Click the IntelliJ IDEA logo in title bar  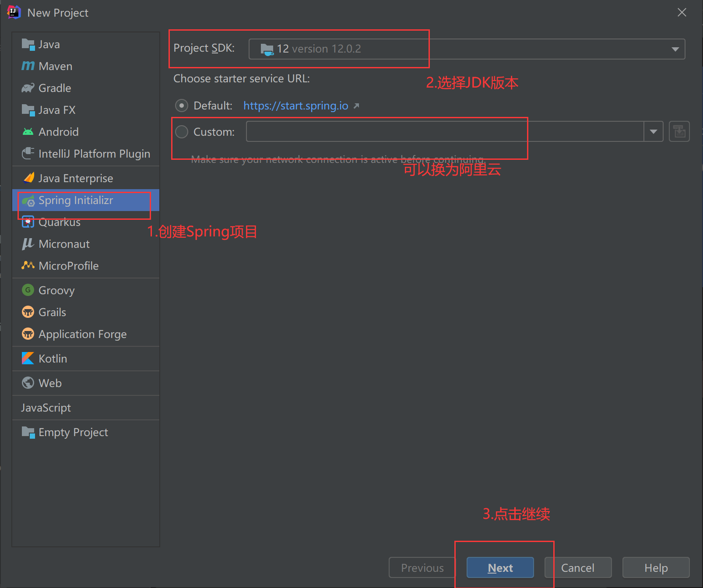click(14, 12)
